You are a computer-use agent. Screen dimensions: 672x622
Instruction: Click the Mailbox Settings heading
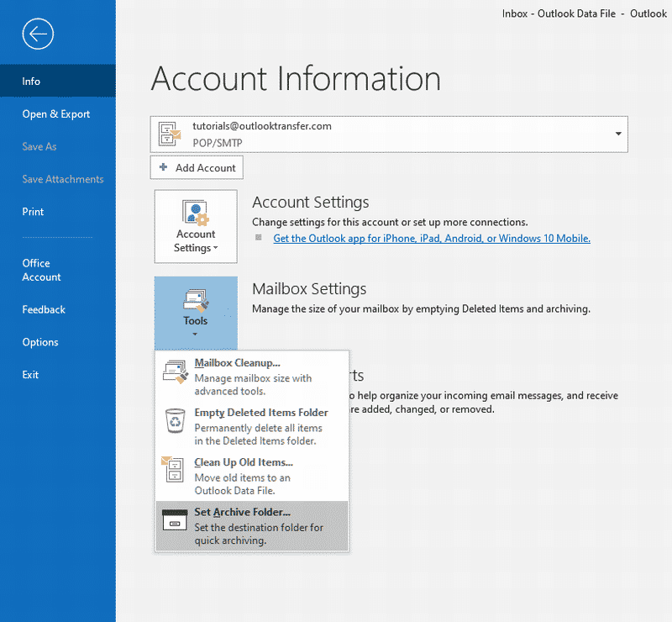pos(309,288)
